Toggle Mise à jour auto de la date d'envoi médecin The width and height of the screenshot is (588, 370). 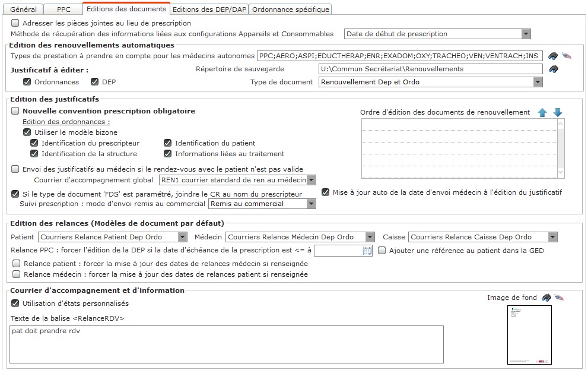(x=326, y=192)
